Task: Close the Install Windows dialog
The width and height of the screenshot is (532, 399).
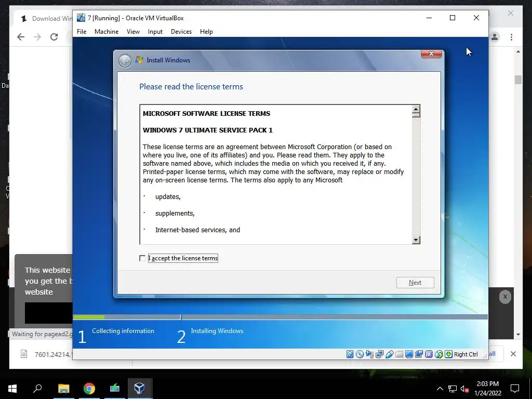Action: tap(432, 54)
